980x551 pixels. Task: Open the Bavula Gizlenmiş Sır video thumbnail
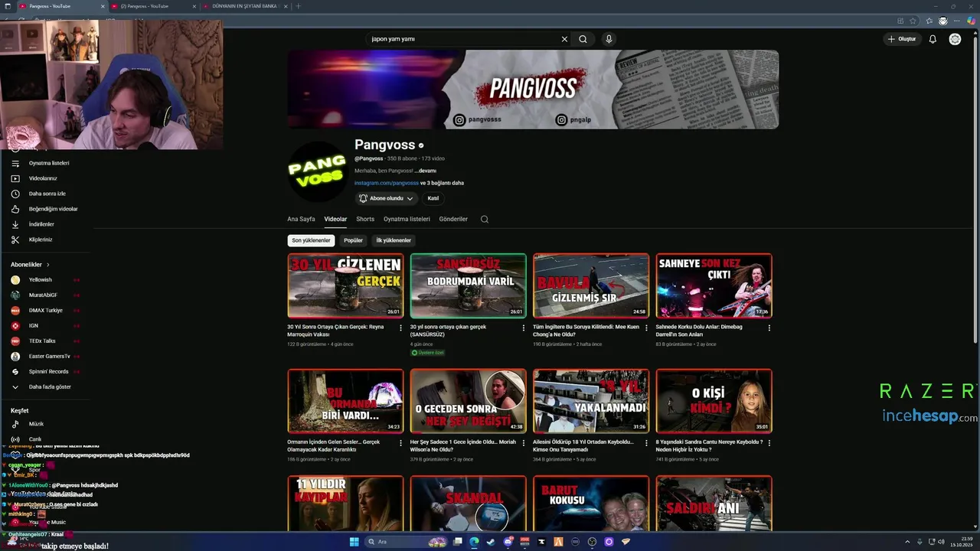[x=591, y=285]
